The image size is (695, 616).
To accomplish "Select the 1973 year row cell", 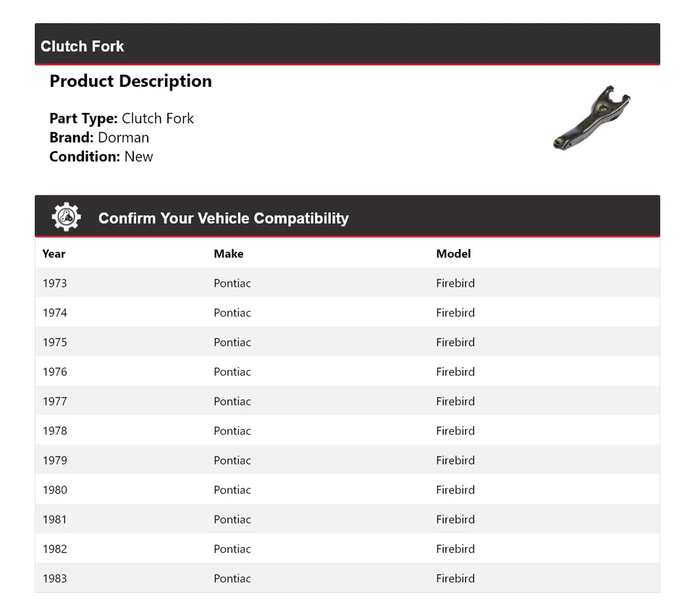I will 54,283.
